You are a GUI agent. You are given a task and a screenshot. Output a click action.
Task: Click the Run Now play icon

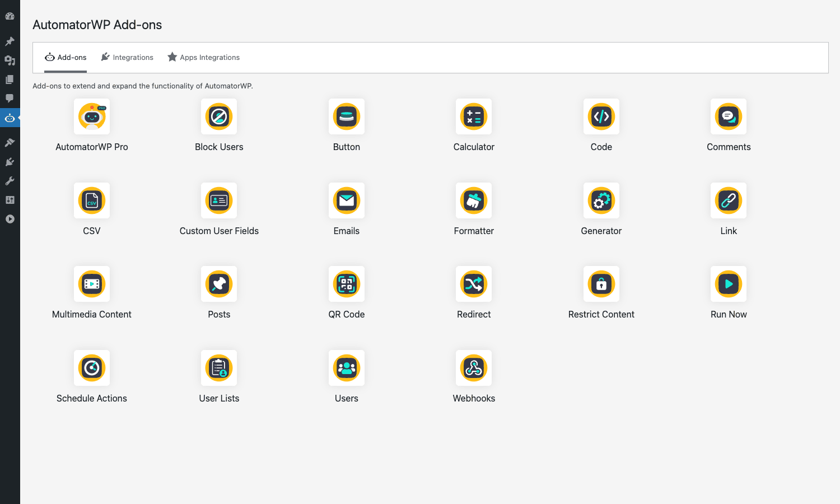point(729,284)
